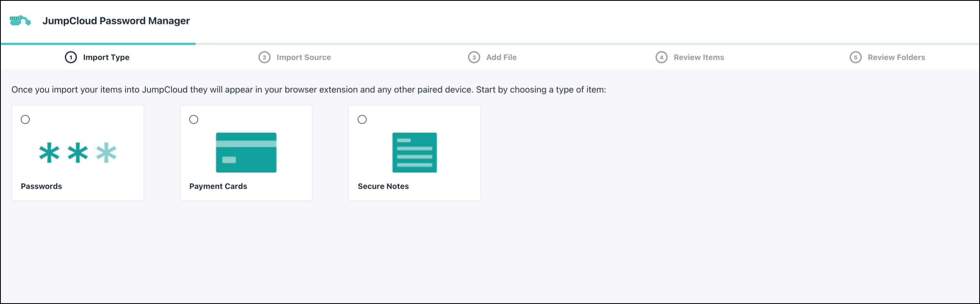The image size is (980, 304).
Task: Click the wizard progress bar
Action: (x=490, y=44)
